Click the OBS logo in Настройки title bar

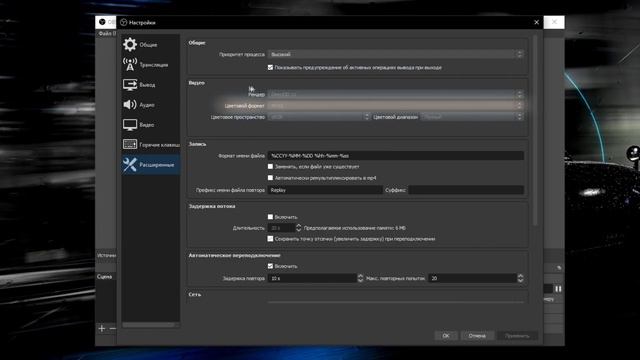(124, 22)
